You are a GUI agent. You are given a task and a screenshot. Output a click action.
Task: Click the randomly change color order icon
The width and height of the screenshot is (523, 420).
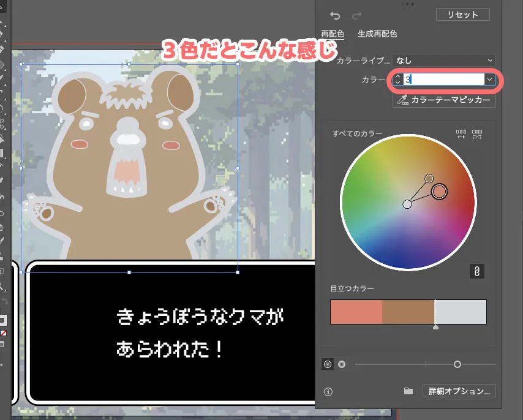[477, 133]
